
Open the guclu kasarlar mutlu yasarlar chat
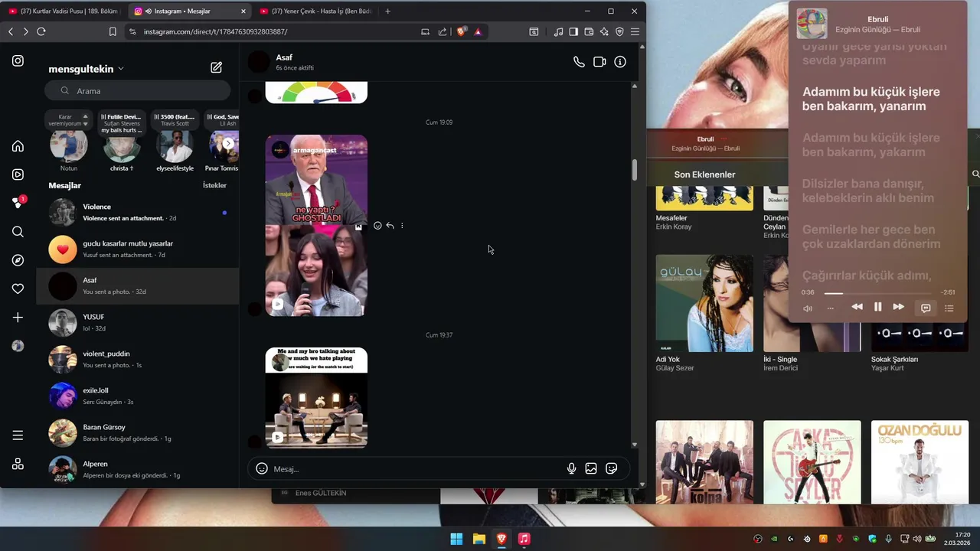138,249
